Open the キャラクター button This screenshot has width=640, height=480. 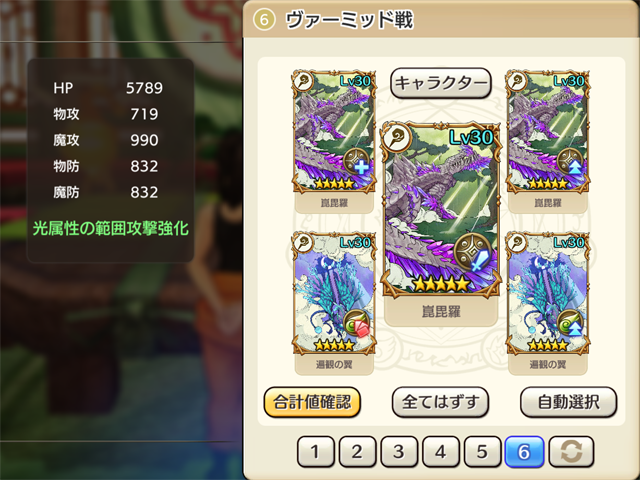click(441, 83)
